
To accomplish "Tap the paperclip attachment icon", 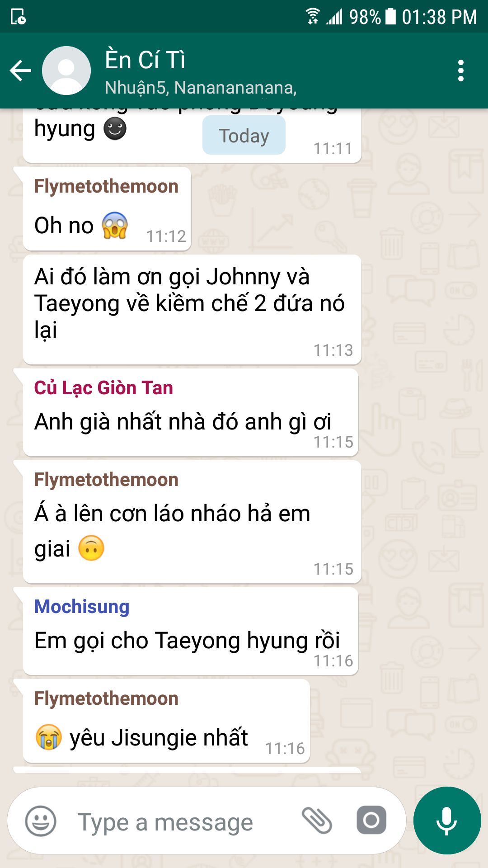I will click(317, 821).
